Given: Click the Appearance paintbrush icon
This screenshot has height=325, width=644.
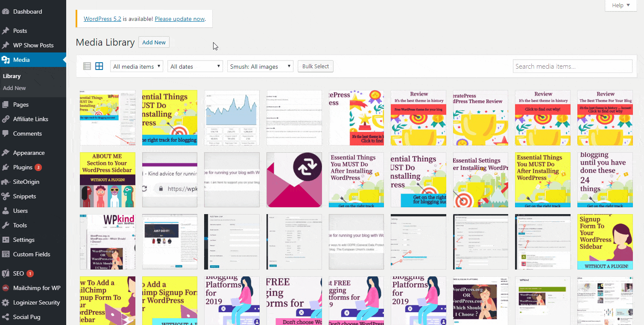Looking at the screenshot, I should point(6,153).
